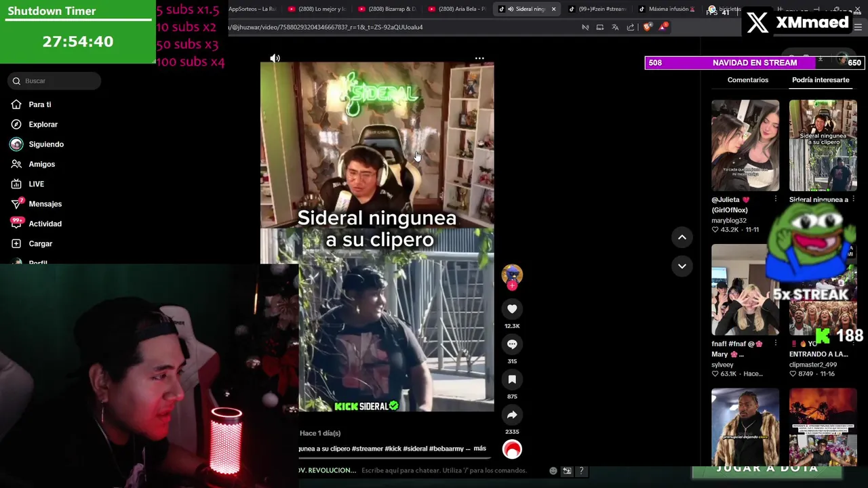Click the Brave Shields lion icon

click(x=647, y=27)
